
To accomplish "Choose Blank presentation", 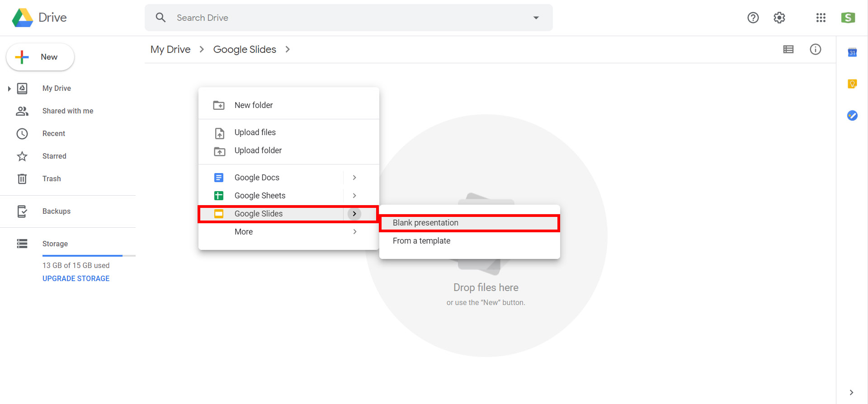I will 470,223.
